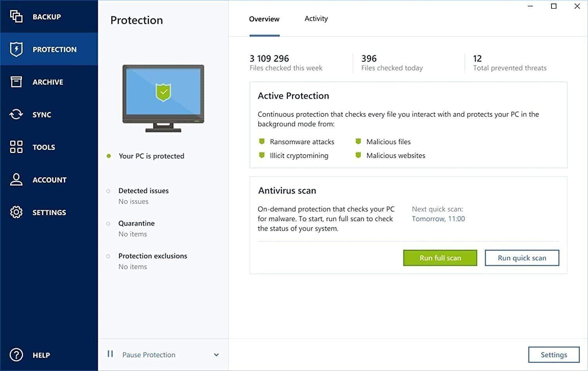Screen dimensions: 588x371
Task: Open the Help question mark icon
Action: point(16,355)
